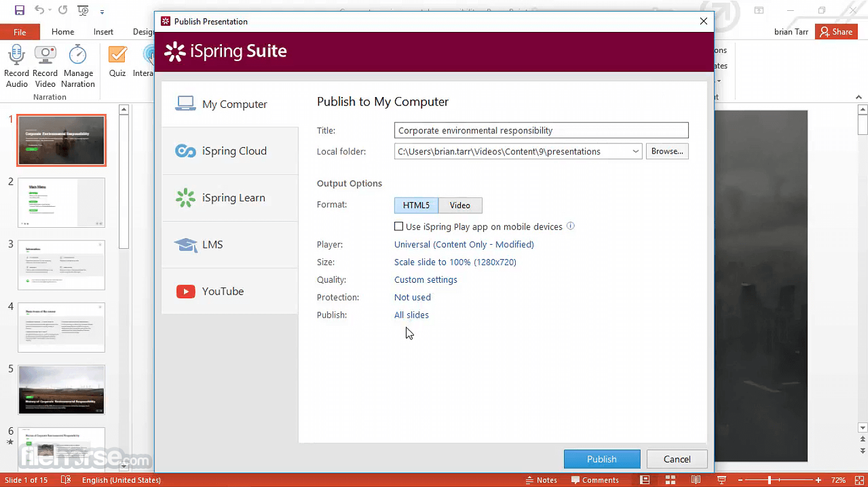Image resolution: width=868 pixels, height=487 pixels.
Task: Switch to Slide Sorter view icon
Action: (x=670, y=480)
